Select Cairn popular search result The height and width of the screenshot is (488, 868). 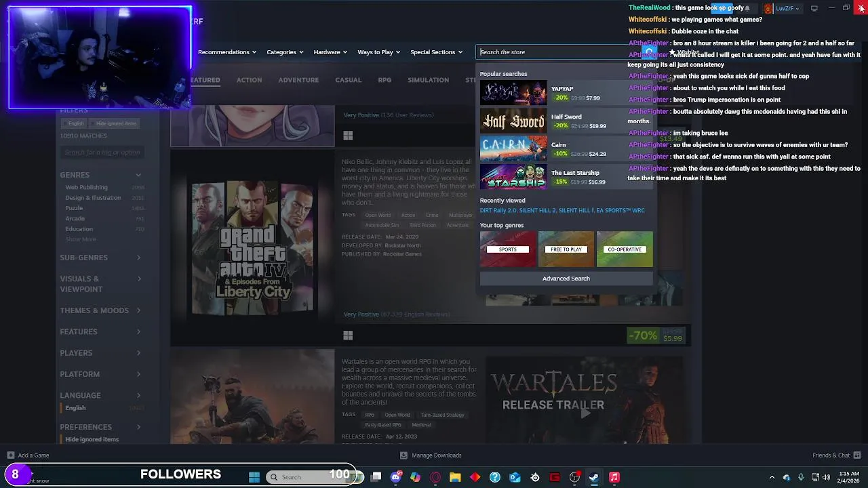point(566,149)
